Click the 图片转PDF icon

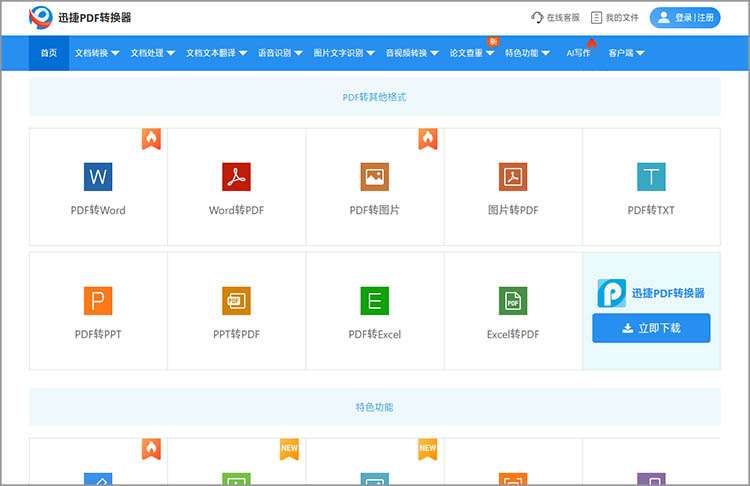tap(513, 177)
